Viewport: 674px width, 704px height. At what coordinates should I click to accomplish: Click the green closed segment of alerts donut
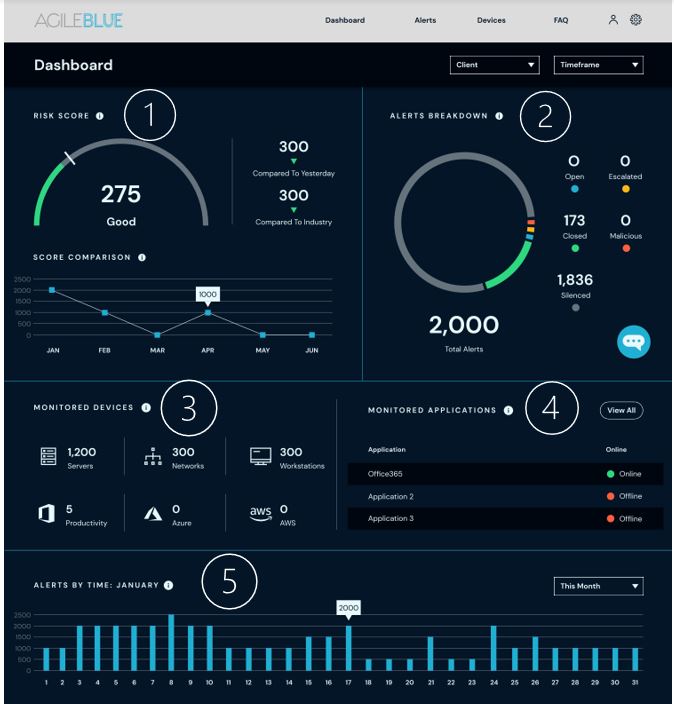point(513,269)
